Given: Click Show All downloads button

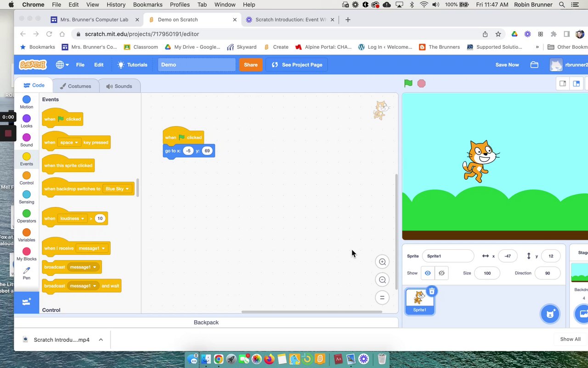Looking at the screenshot, I should click(570, 339).
